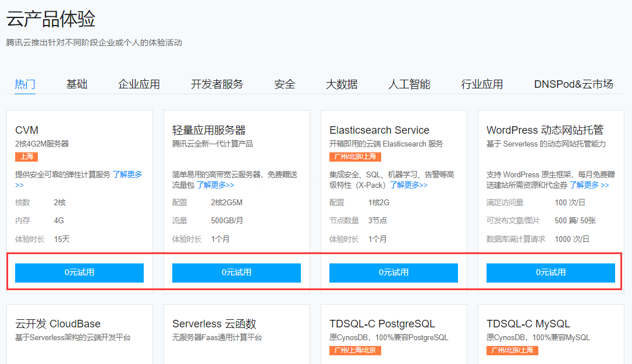Click the DNSPod&云市场 tab
This screenshot has height=364, width=632.
573,84
